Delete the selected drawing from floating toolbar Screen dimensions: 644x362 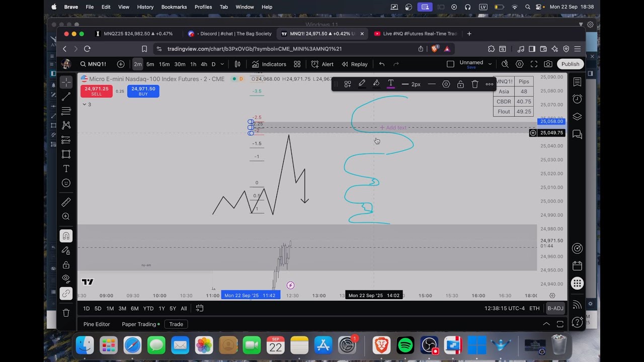[475, 84]
